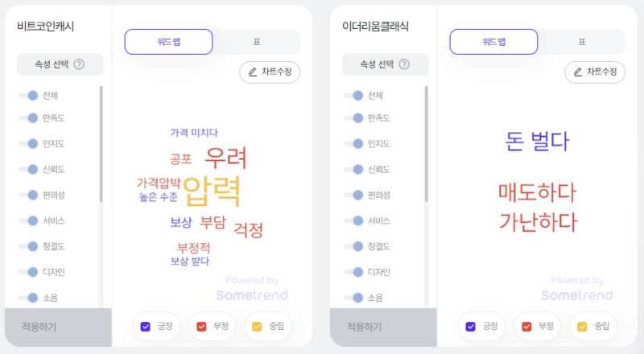Toggle 디자인 switch in 이더리움클래식 panel
This screenshot has width=644, height=354.
353,272
